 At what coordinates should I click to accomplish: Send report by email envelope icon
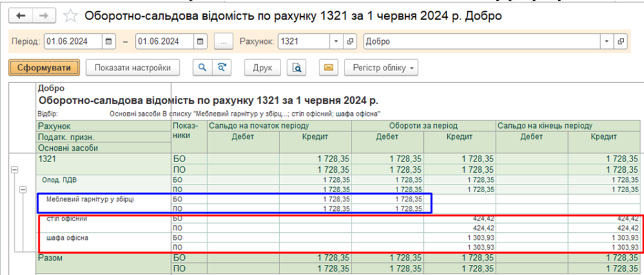330,67
